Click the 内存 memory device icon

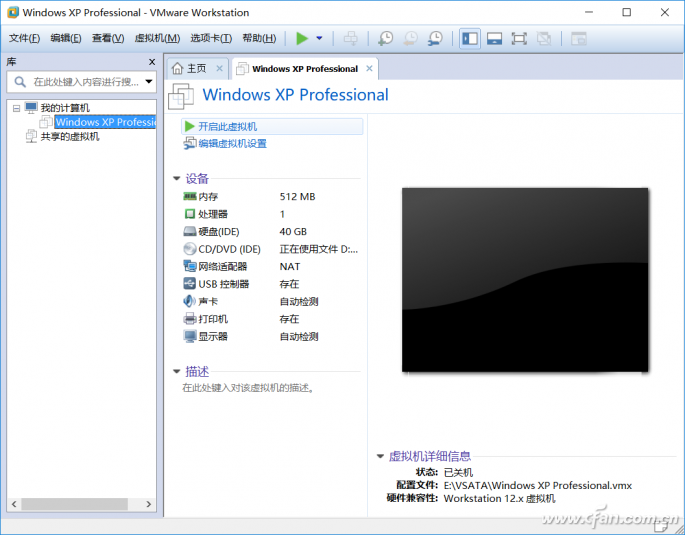[189, 197]
